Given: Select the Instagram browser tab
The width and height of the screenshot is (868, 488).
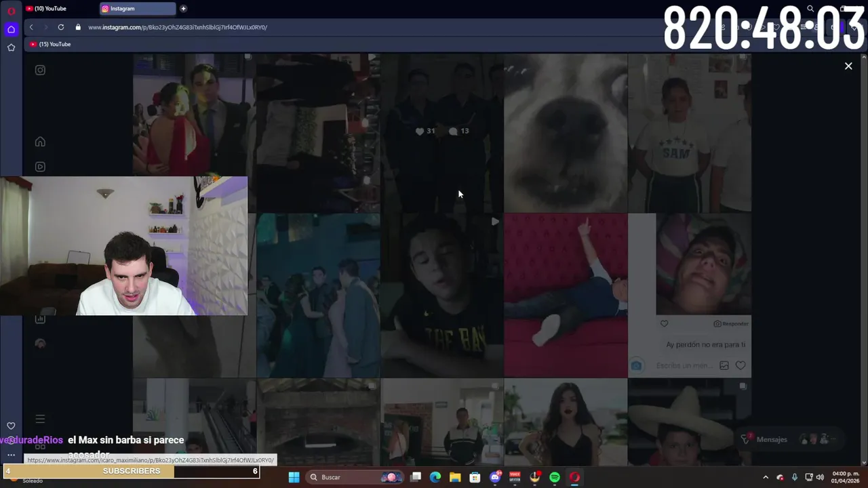Looking at the screenshot, I should [x=138, y=9].
